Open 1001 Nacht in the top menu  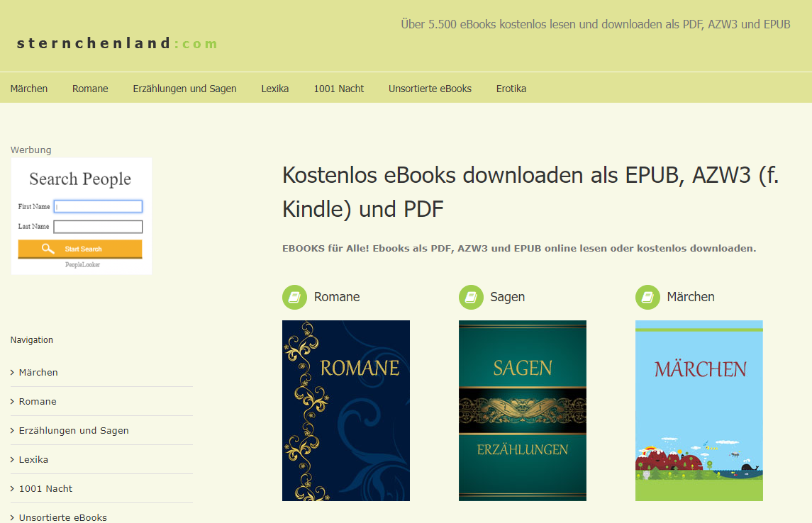339,89
